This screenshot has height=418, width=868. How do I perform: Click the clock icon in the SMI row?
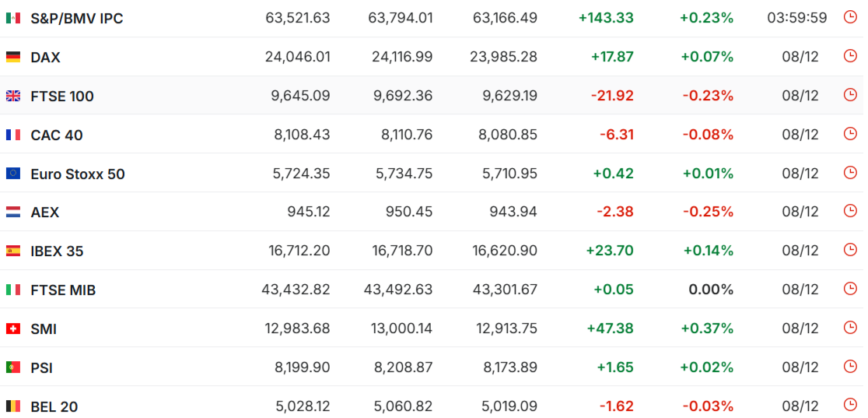click(x=850, y=328)
